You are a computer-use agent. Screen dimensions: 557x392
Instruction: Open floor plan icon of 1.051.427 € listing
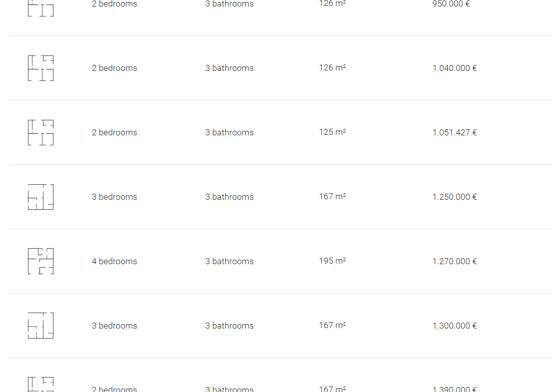pyautogui.click(x=40, y=132)
